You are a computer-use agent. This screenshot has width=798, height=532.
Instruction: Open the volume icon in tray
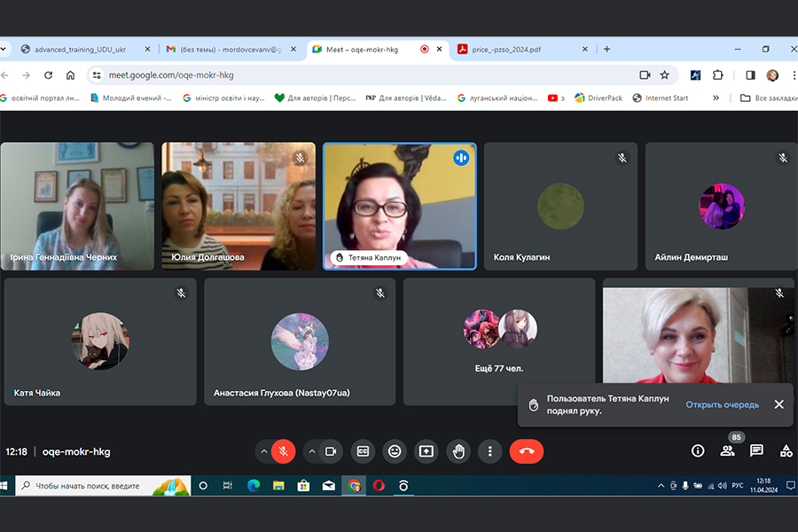tap(722, 486)
